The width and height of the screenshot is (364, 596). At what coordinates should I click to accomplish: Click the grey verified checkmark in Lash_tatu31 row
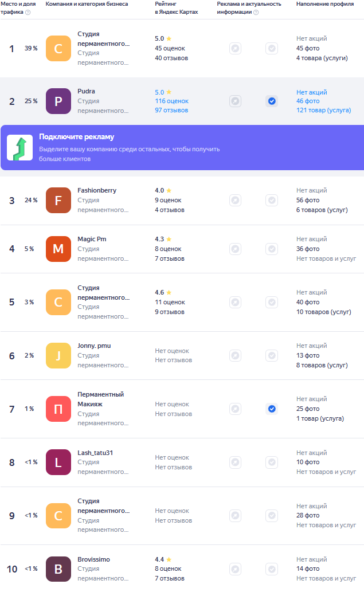coord(272,462)
